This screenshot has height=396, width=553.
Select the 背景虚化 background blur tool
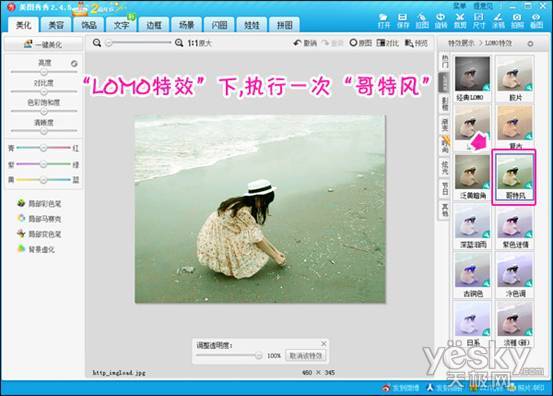click(x=36, y=249)
